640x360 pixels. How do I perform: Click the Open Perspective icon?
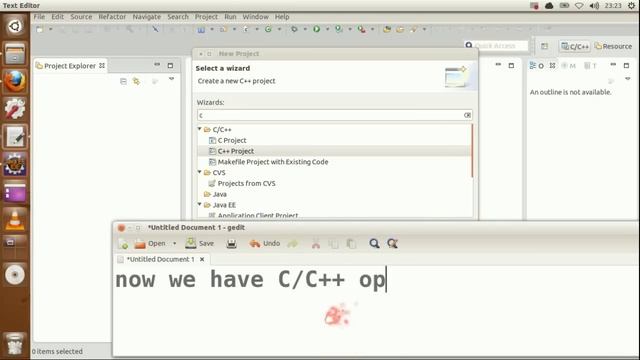click(x=544, y=46)
